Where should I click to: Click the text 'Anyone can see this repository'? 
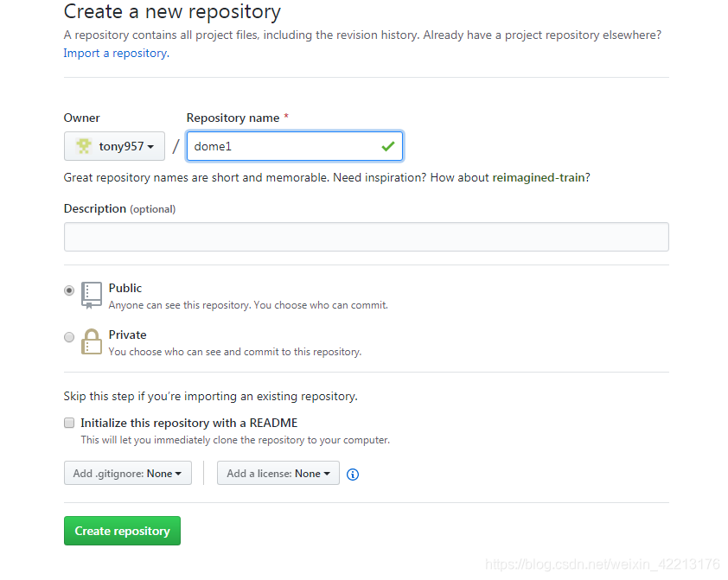180,305
